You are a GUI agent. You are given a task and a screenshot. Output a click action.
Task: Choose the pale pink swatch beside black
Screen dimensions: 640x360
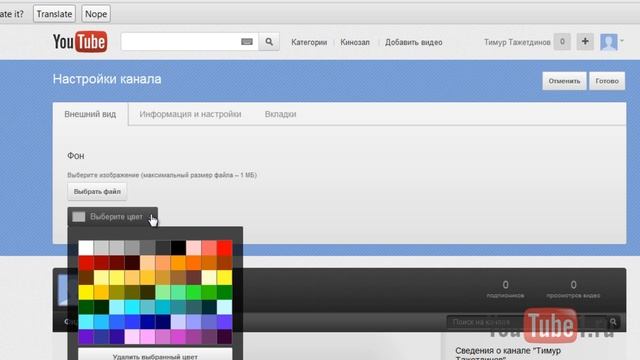point(194,247)
